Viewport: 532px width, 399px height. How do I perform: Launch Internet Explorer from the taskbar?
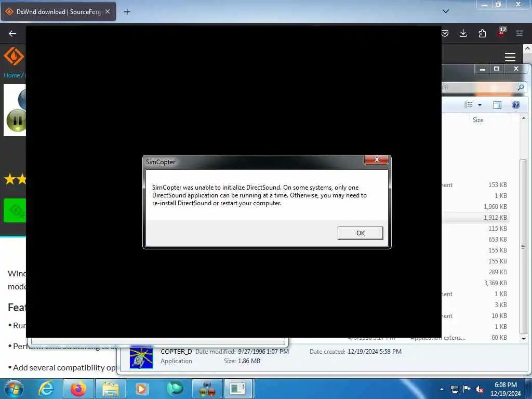coord(46,389)
